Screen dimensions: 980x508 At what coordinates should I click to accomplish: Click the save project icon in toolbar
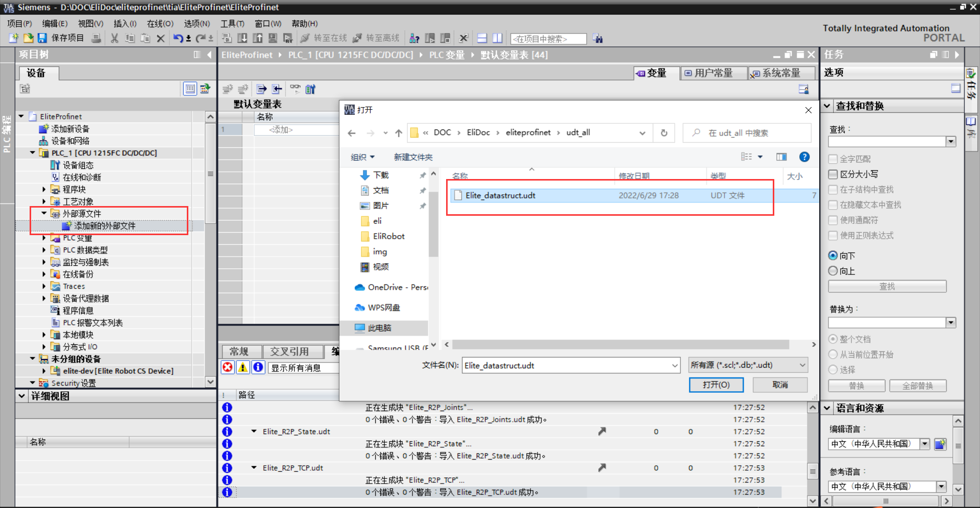point(42,38)
